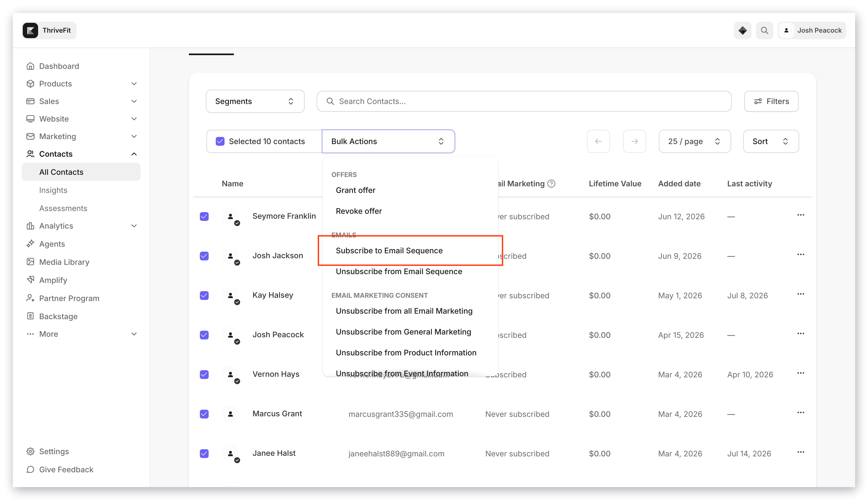Select All Contacts in sidebar
Image resolution: width=868 pixels, height=500 pixels.
[81, 172]
